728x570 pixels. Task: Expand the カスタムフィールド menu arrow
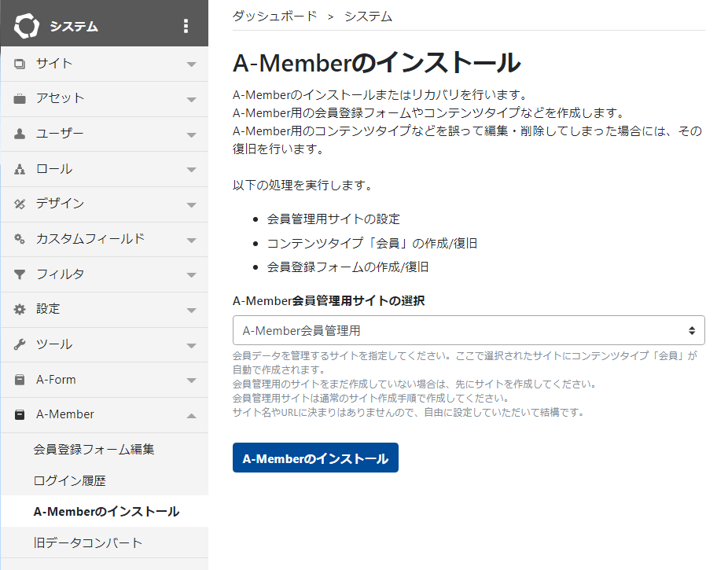191,240
